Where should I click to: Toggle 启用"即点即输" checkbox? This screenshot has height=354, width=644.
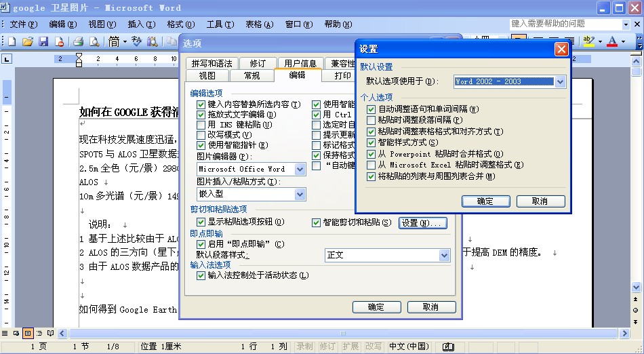pyautogui.click(x=201, y=244)
